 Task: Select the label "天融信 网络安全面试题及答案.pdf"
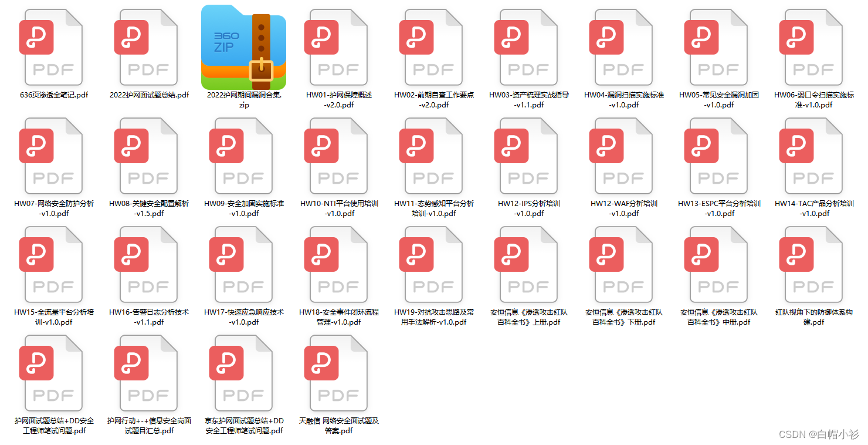coord(339,426)
